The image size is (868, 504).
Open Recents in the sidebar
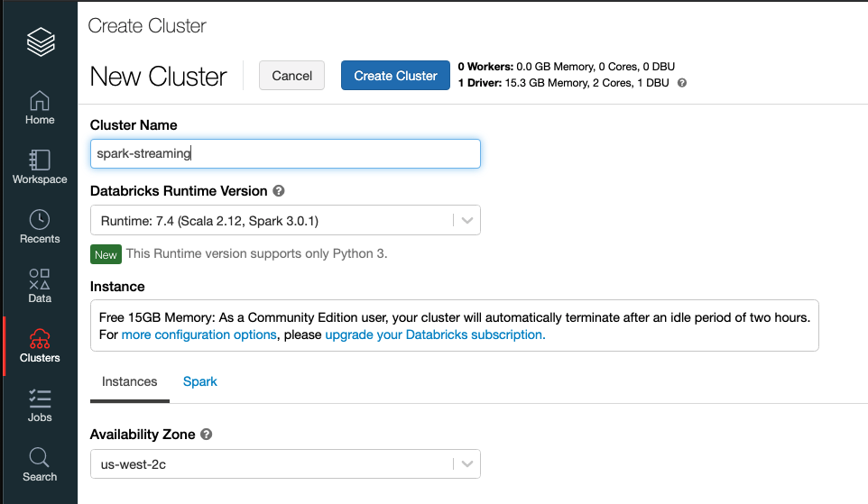[x=40, y=227]
